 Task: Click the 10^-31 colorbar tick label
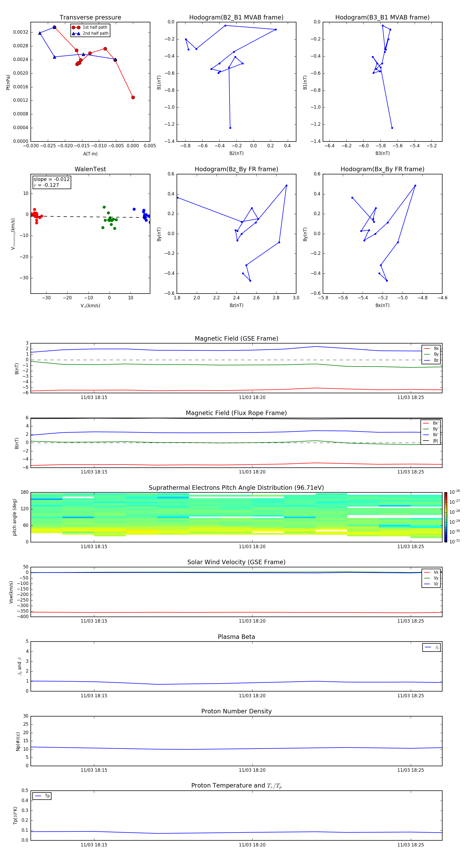[x=455, y=542]
